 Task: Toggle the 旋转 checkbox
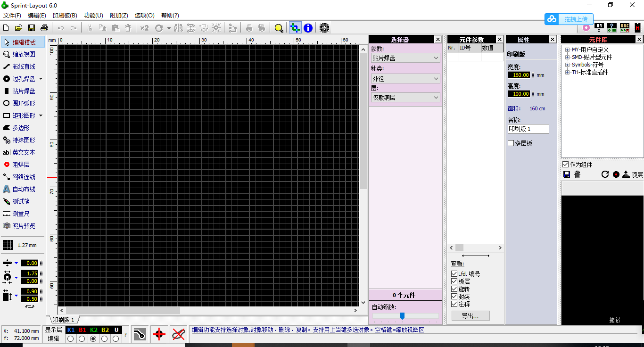(x=454, y=289)
